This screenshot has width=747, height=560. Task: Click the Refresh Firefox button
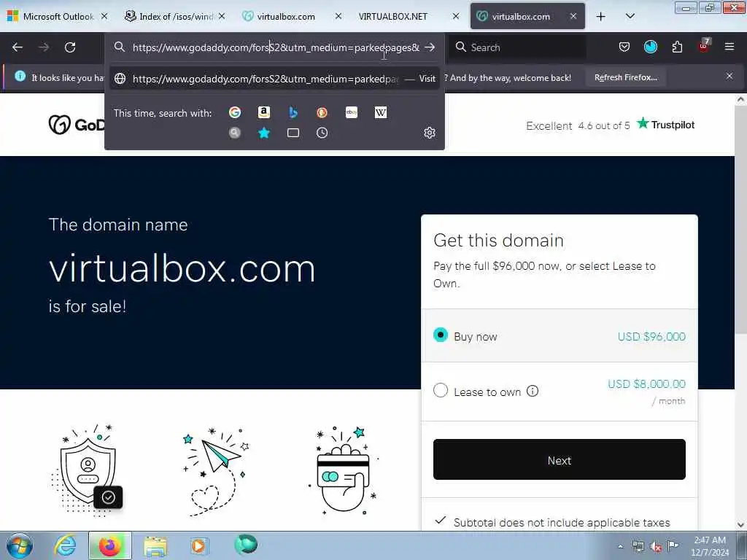point(625,77)
